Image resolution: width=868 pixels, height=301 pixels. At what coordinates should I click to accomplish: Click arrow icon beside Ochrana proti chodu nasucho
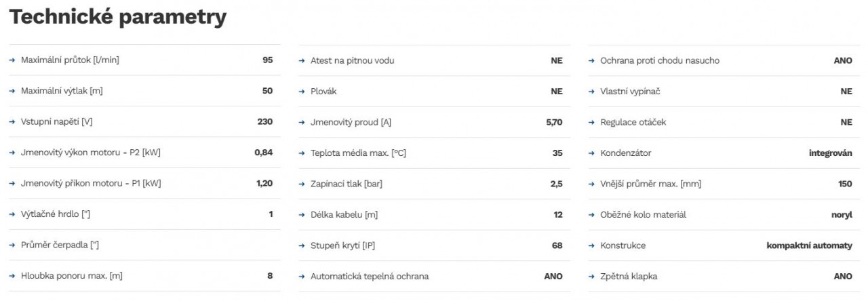click(591, 60)
